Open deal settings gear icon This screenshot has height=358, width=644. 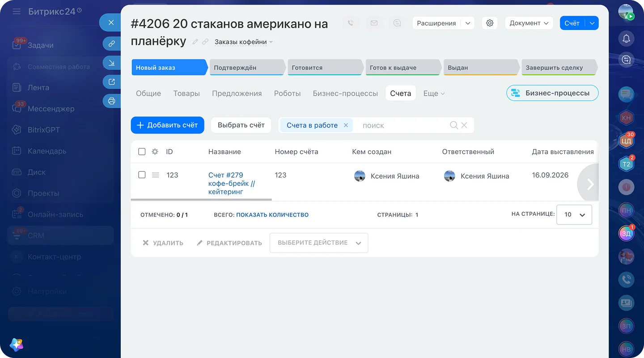tap(490, 23)
